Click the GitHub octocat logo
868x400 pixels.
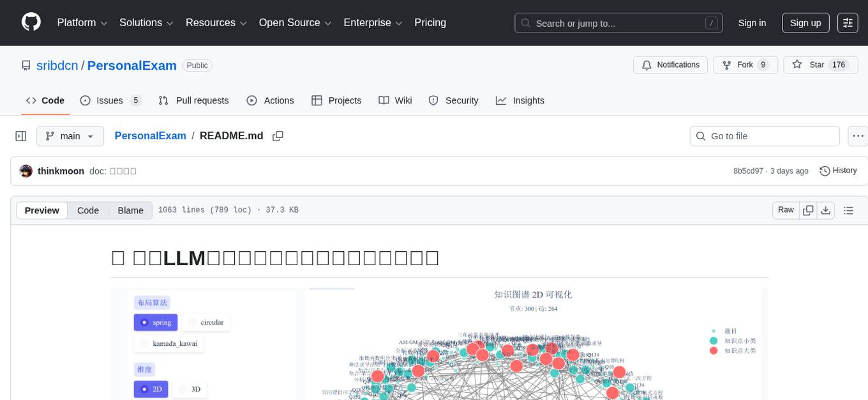click(x=31, y=22)
